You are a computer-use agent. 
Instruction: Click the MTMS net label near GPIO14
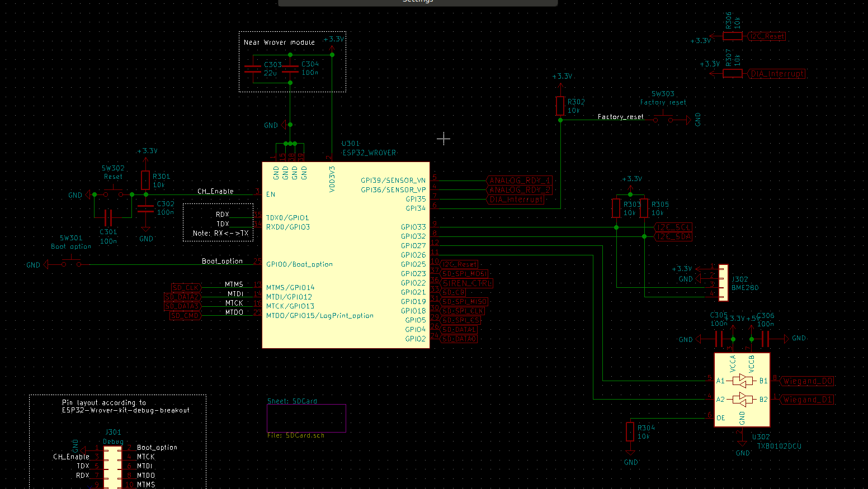pyautogui.click(x=234, y=284)
